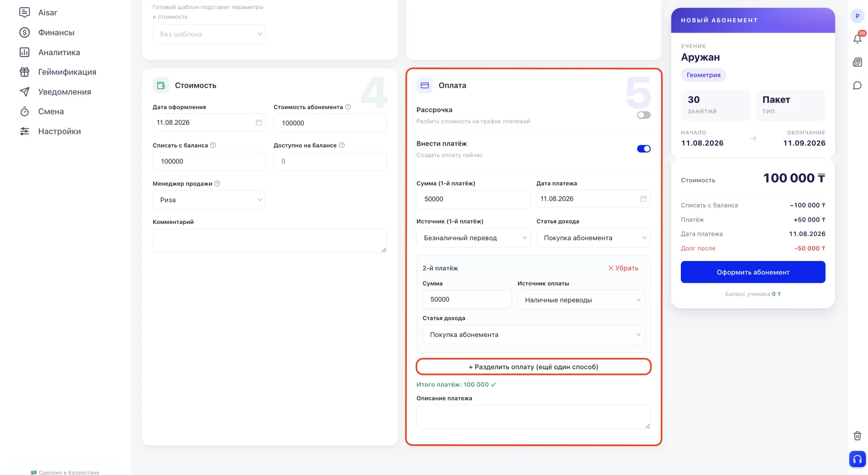The height and width of the screenshot is (475, 868).
Task: Click the Дата оформления date field
Action: pyautogui.click(x=209, y=123)
